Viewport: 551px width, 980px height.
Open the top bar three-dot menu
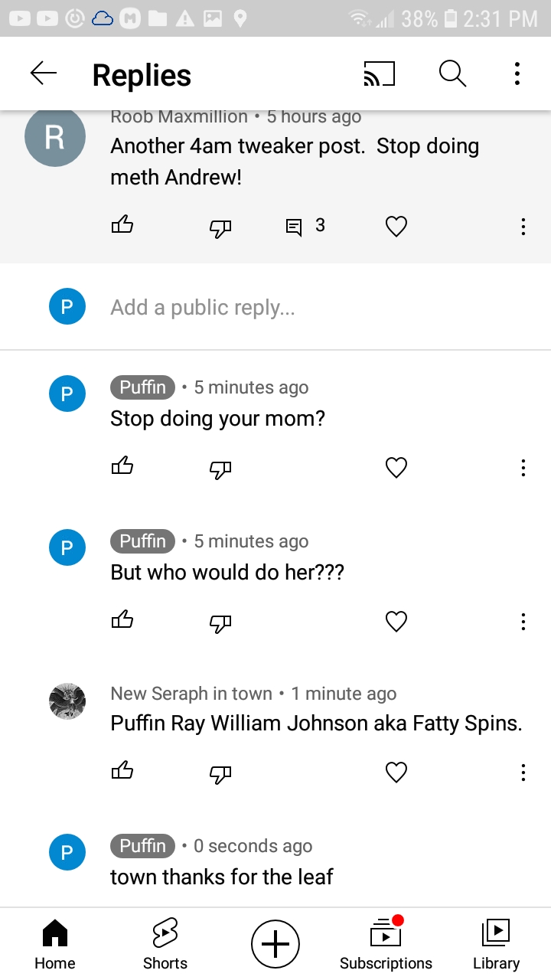coord(517,73)
